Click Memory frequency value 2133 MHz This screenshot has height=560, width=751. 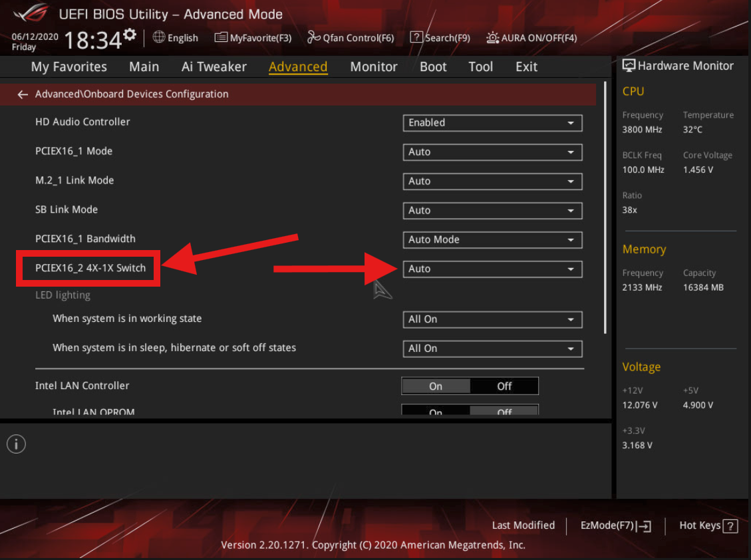tap(642, 287)
